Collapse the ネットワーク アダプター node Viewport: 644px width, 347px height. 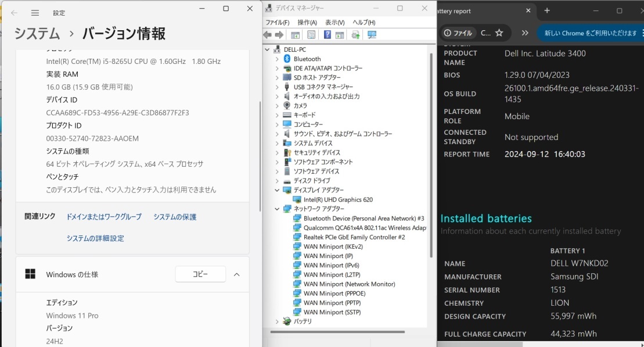(277, 209)
